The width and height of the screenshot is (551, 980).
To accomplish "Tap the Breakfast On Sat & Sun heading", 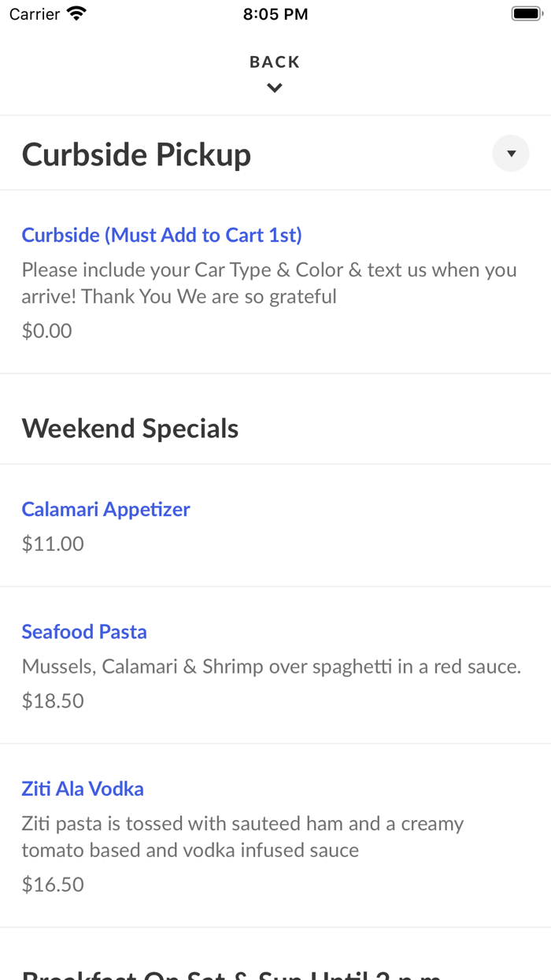I will pos(228,974).
